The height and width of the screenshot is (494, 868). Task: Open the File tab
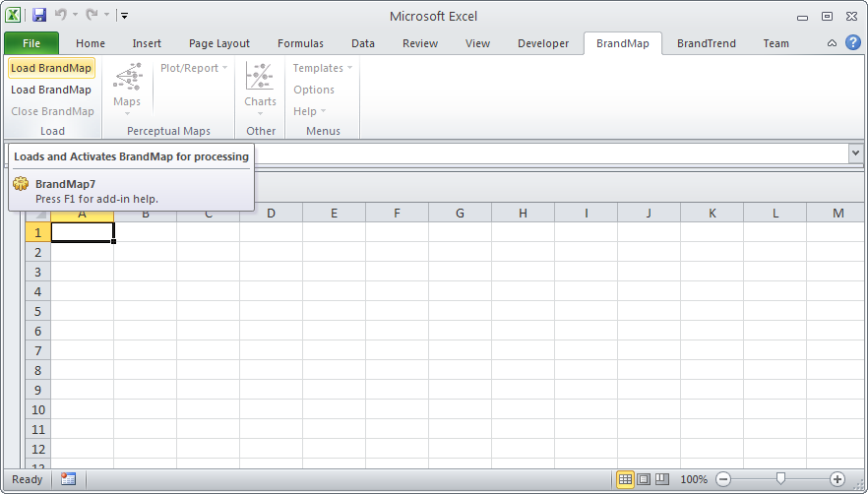pos(31,43)
